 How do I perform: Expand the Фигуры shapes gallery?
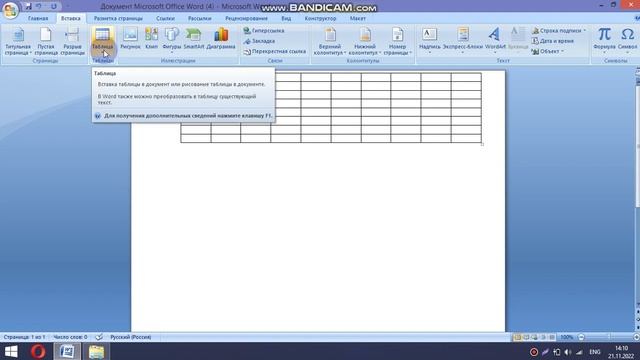[x=171, y=41]
